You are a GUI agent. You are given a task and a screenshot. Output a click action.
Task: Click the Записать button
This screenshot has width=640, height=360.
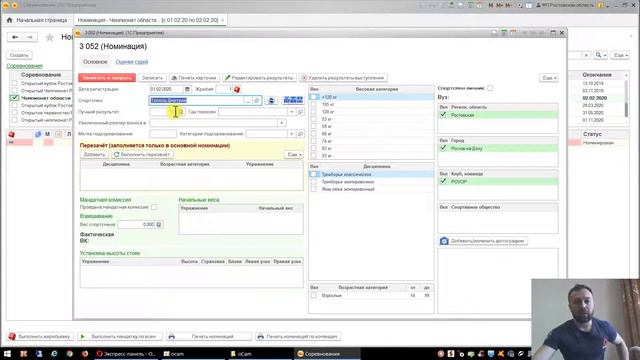click(152, 78)
